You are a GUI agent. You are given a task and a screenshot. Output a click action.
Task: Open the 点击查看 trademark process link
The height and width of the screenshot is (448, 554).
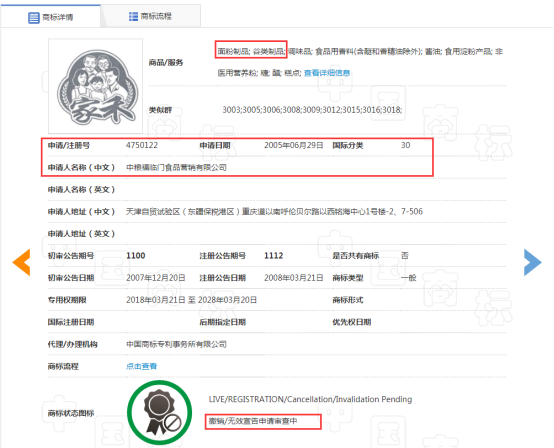point(141,366)
